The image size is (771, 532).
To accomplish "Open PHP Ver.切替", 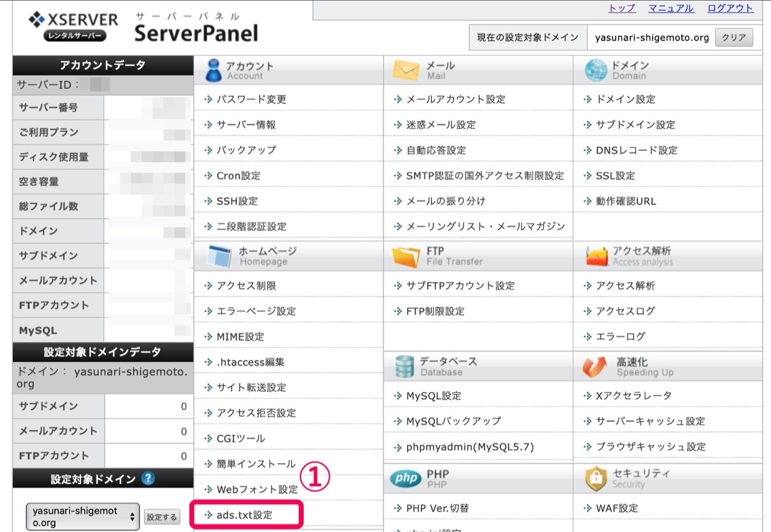I will (438, 508).
